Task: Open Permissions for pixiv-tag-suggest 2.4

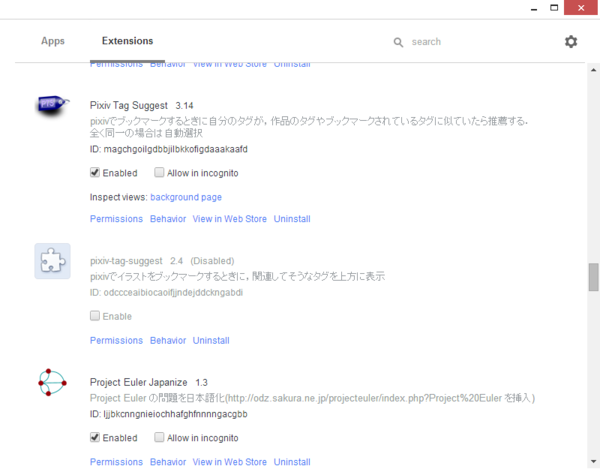Action: pyautogui.click(x=116, y=340)
